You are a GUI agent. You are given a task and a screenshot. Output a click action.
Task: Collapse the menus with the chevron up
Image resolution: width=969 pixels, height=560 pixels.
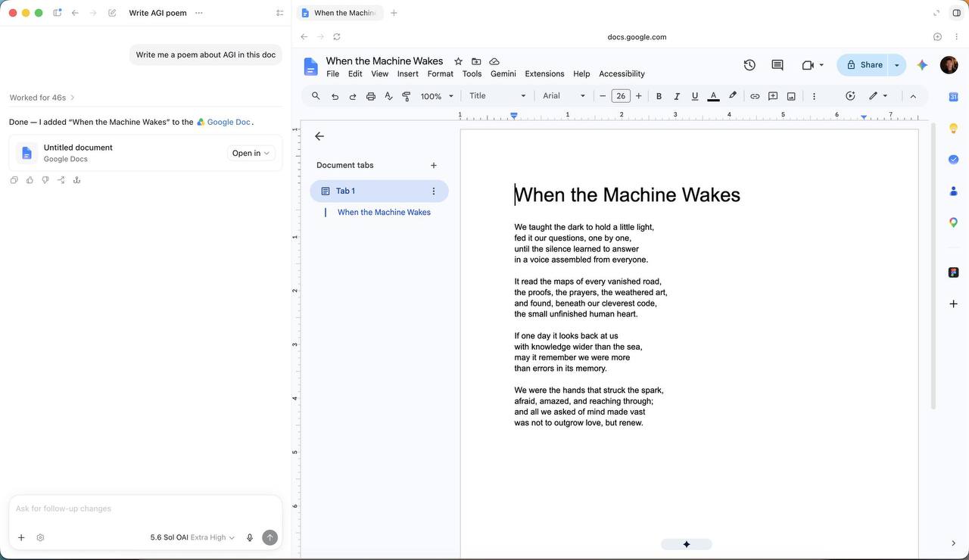(913, 96)
